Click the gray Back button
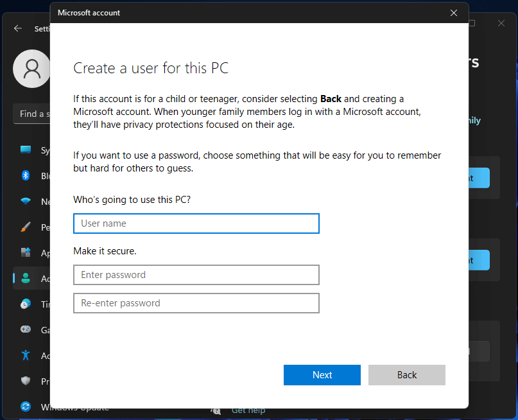This screenshot has height=420, width=518. (x=406, y=375)
